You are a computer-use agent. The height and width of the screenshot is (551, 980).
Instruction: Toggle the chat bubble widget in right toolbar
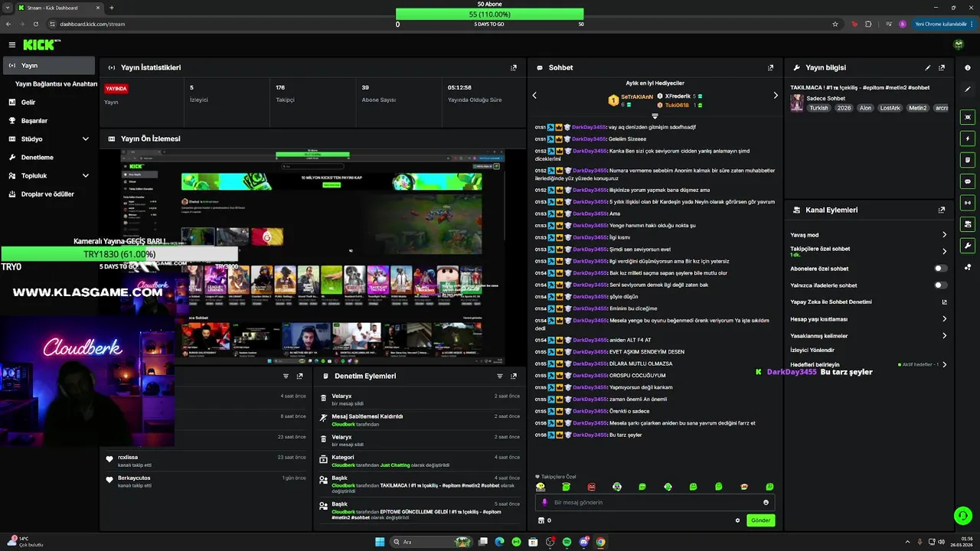click(x=968, y=181)
